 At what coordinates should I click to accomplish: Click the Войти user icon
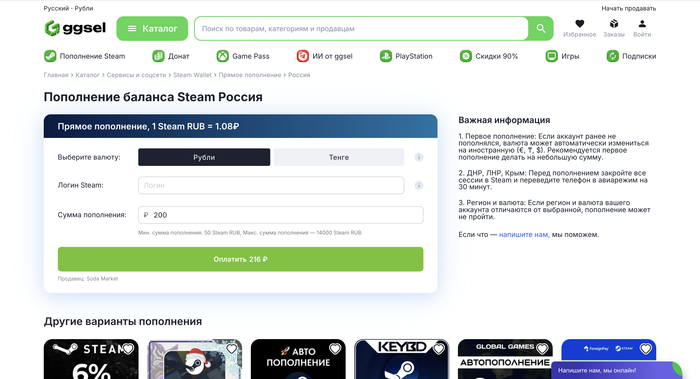click(x=642, y=24)
